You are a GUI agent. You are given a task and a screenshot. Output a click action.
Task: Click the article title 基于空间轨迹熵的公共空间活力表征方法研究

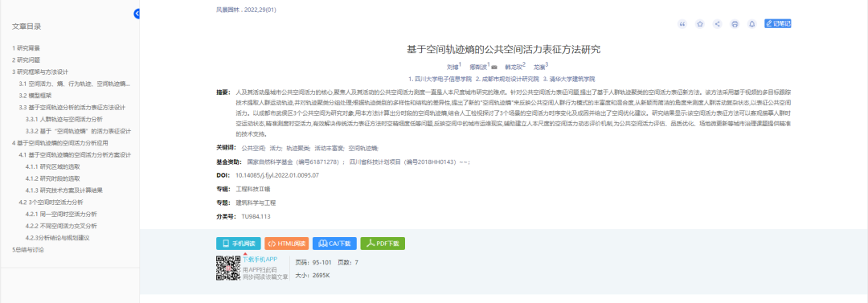coord(503,49)
